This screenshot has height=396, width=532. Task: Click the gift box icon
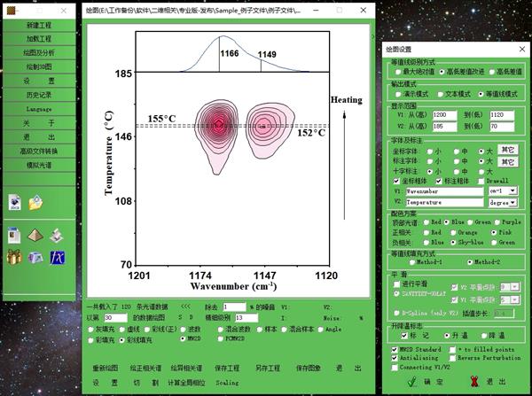pos(14,257)
